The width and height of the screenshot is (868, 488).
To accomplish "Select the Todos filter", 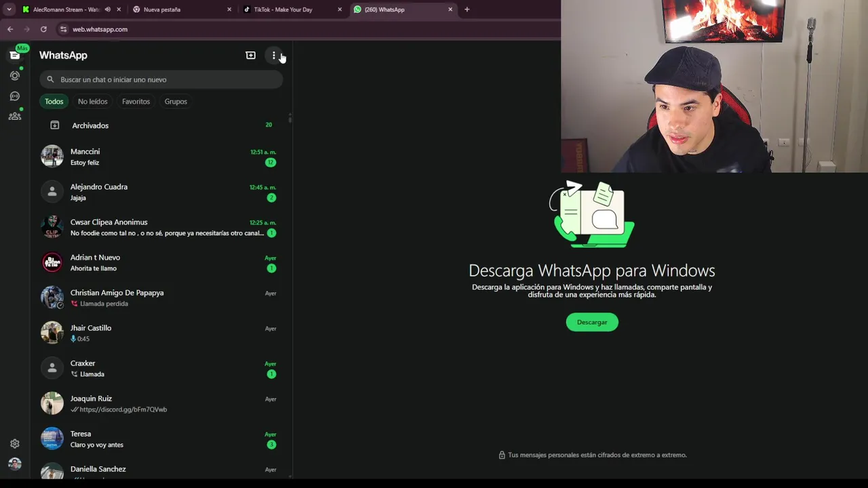I will click(x=54, y=102).
